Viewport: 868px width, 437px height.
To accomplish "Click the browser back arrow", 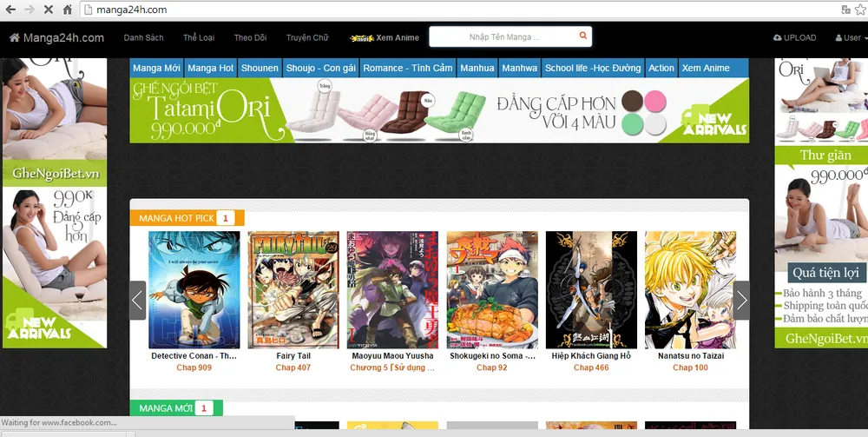I will [10, 10].
